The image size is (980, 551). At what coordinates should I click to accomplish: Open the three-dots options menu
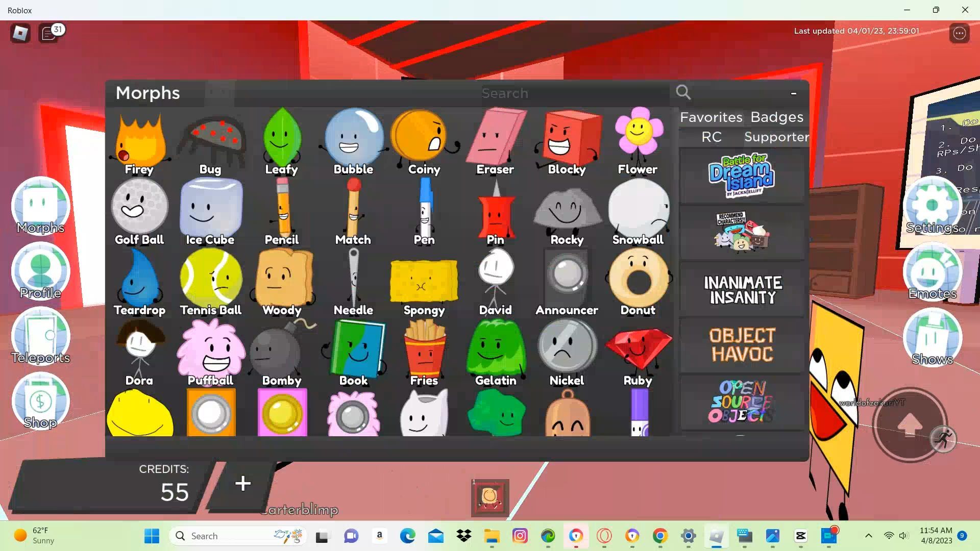pyautogui.click(x=960, y=34)
